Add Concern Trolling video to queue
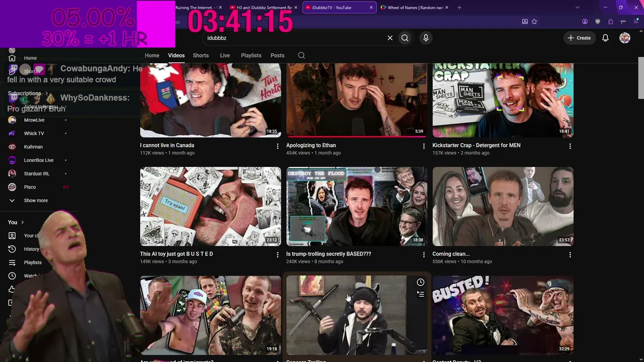 [421, 294]
